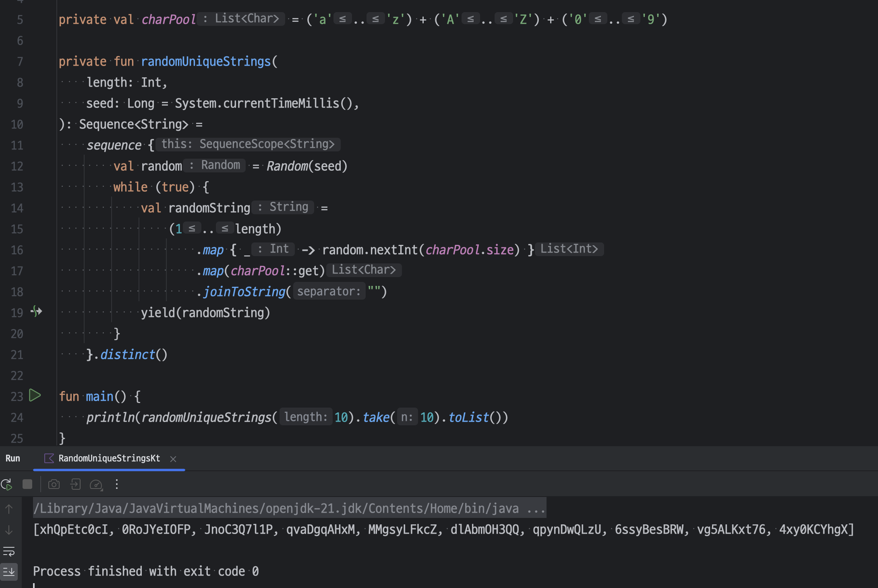This screenshot has width=878, height=588.
Task: Close the RandomUniqueStringsKt run tab
Action: click(173, 459)
